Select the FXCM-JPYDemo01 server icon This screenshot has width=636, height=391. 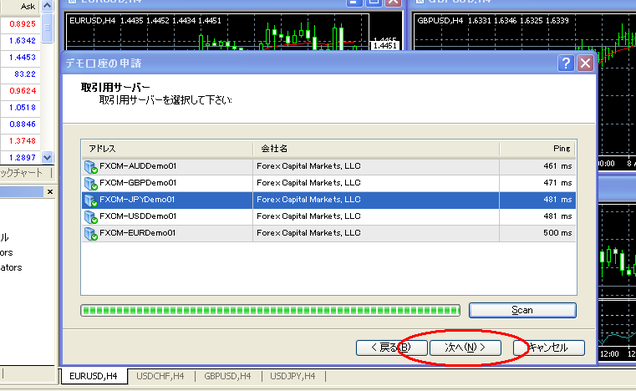click(90, 200)
